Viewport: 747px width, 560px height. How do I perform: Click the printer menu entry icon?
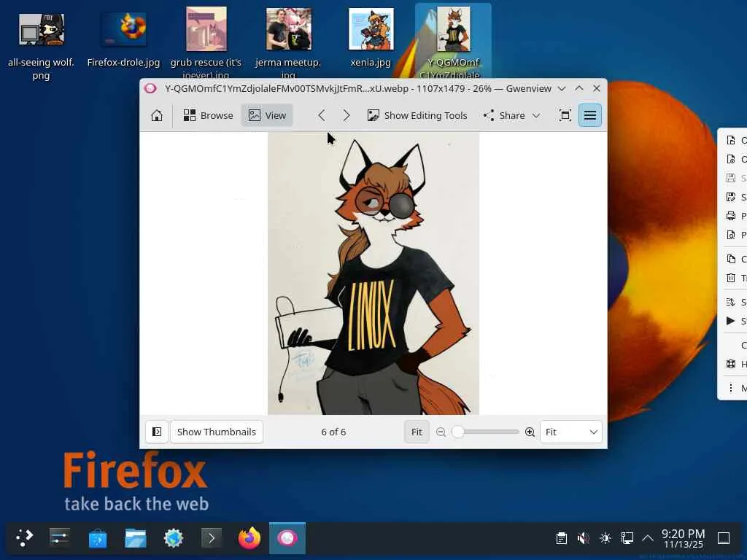coord(731,216)
